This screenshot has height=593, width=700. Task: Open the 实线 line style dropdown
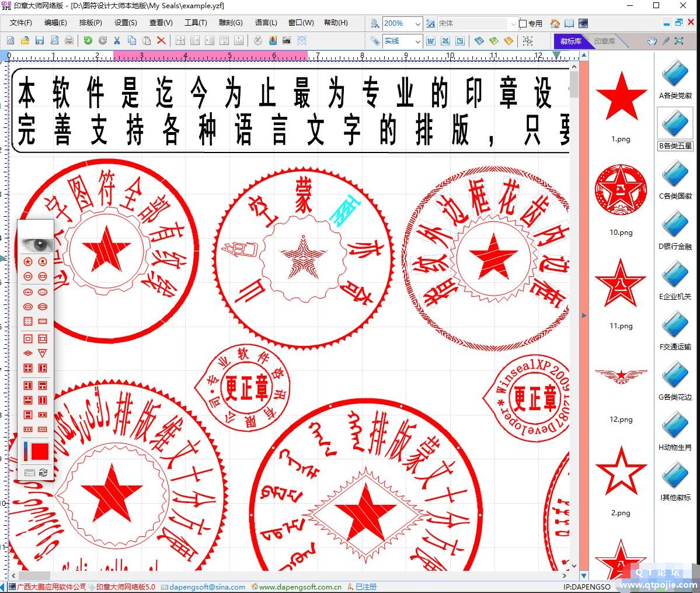coord(417,41)
